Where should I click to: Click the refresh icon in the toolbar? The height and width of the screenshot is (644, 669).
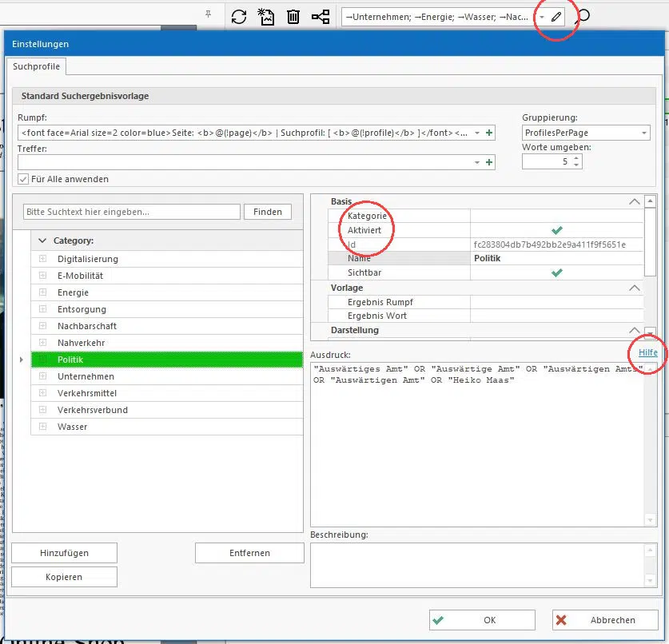tap(239, 17)
